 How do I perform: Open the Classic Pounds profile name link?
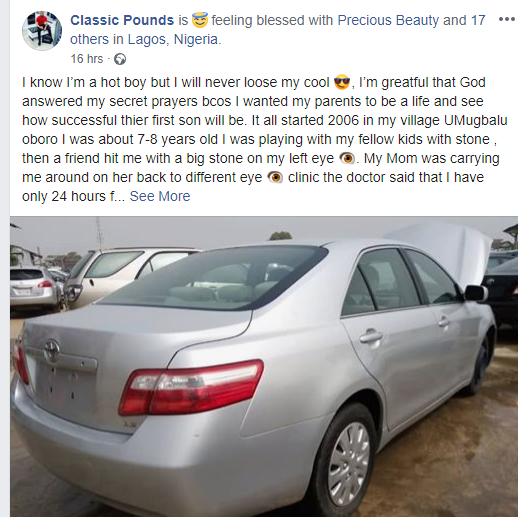coord(122,20)
